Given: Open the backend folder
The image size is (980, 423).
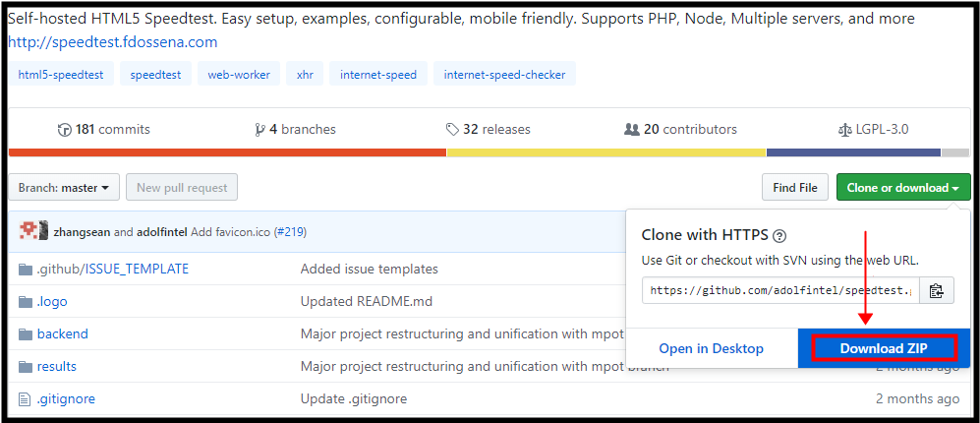Looking at the screenshot, I should point(62,333).
